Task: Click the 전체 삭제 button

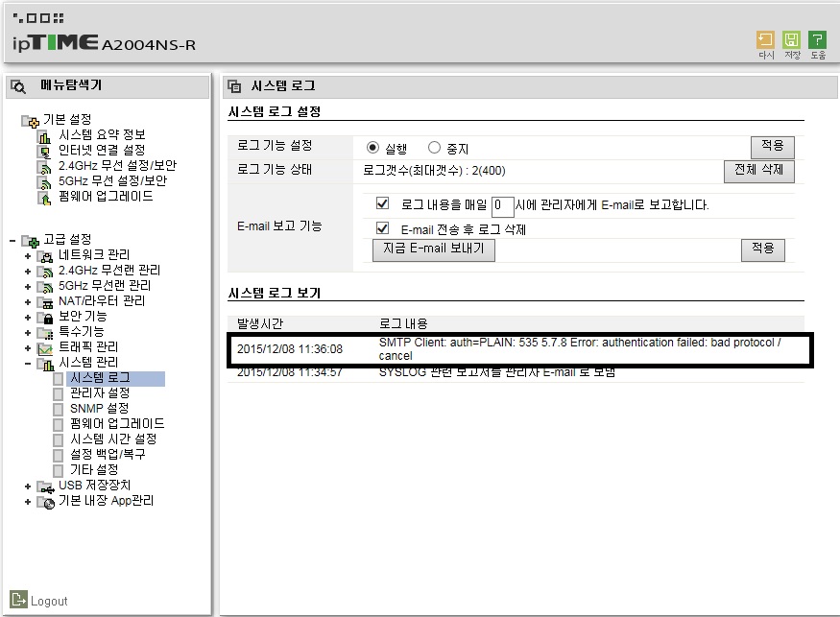Action: click(758, 170)
